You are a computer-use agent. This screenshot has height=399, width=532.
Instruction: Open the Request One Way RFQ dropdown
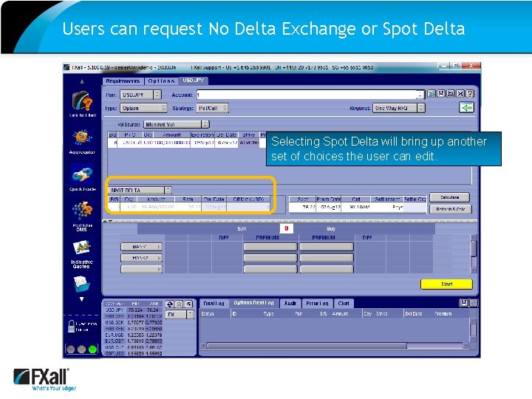tap(399, 108)
